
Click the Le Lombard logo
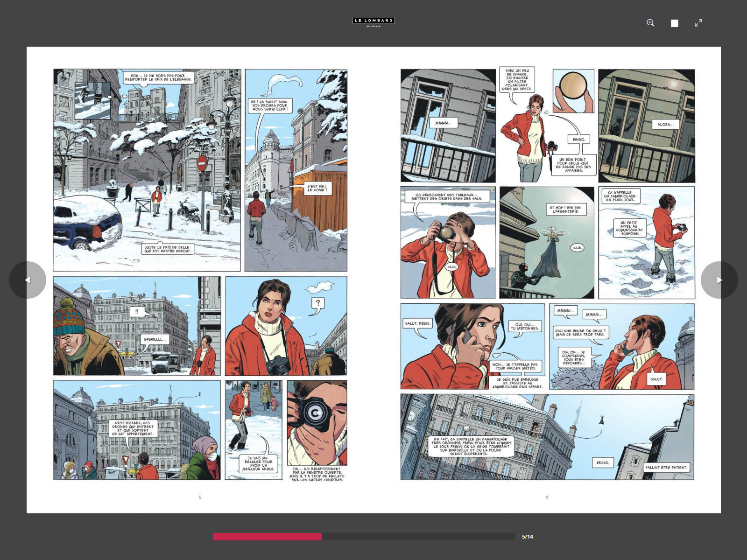[373, 21]
